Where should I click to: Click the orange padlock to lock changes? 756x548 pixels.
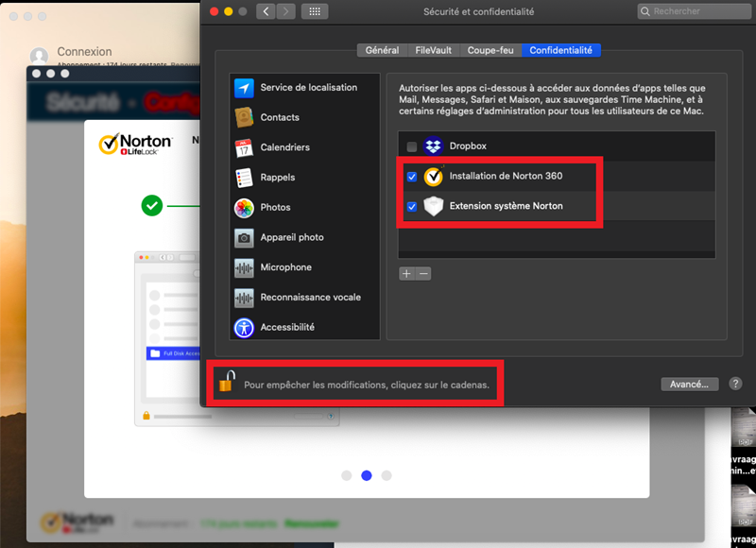pyautogui.click(x=227, y=382)
